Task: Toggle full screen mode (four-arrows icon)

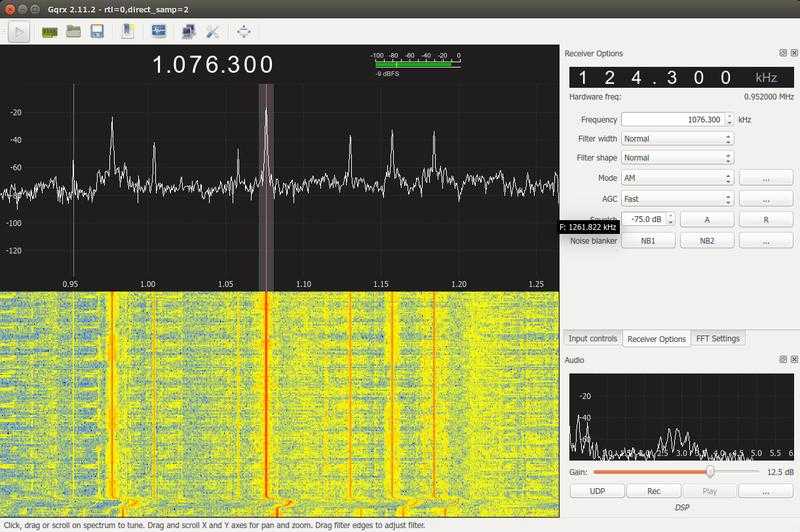Action: pos(243,32)
